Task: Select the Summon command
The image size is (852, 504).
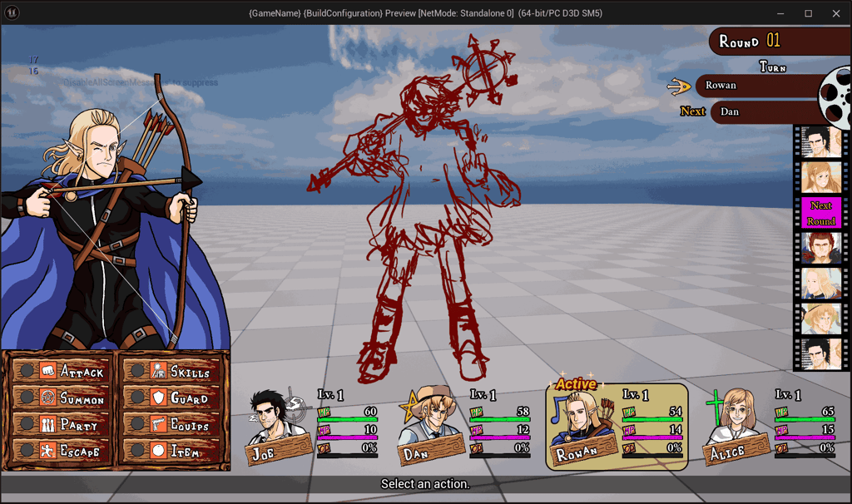Action: (x=61, y=398)
